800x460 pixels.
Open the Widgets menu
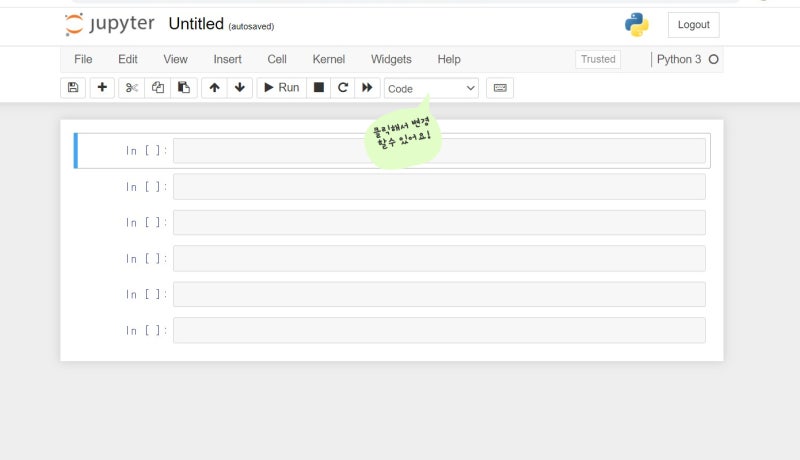pos(391,59)
